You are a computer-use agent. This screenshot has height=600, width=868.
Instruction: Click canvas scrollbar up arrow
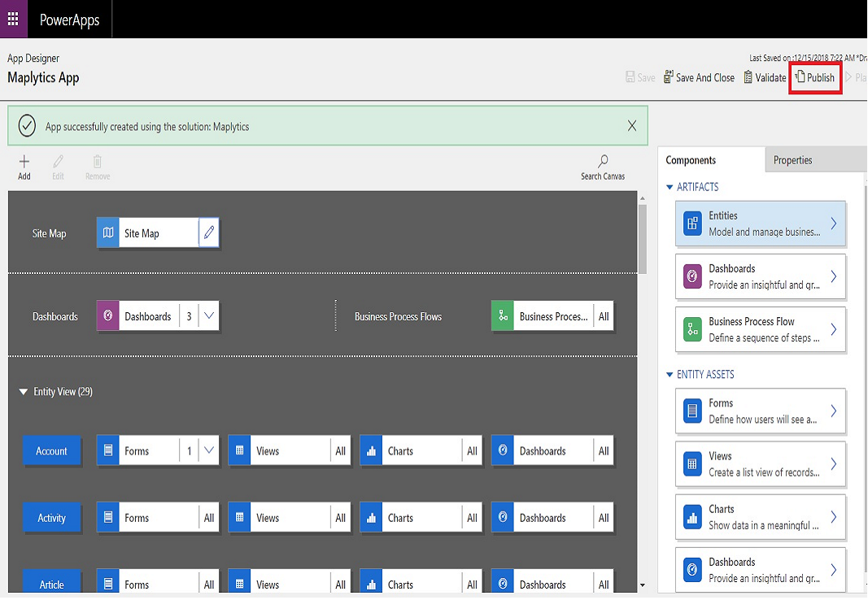point(642,198)
